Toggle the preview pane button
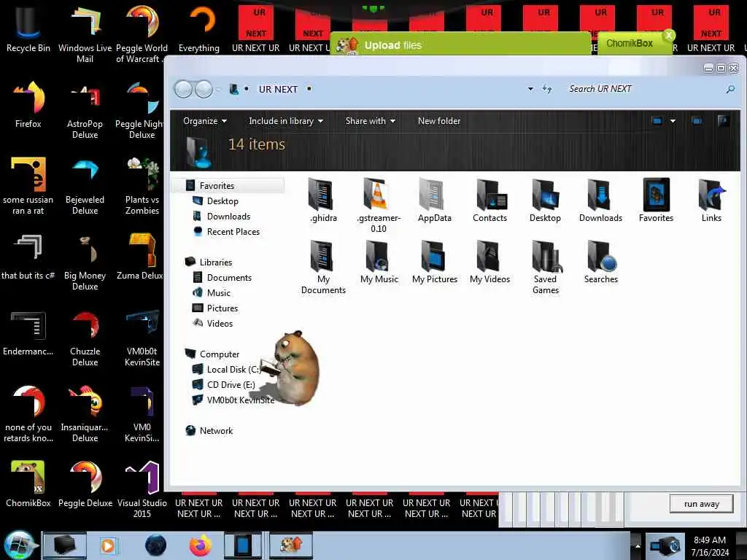 697,121
